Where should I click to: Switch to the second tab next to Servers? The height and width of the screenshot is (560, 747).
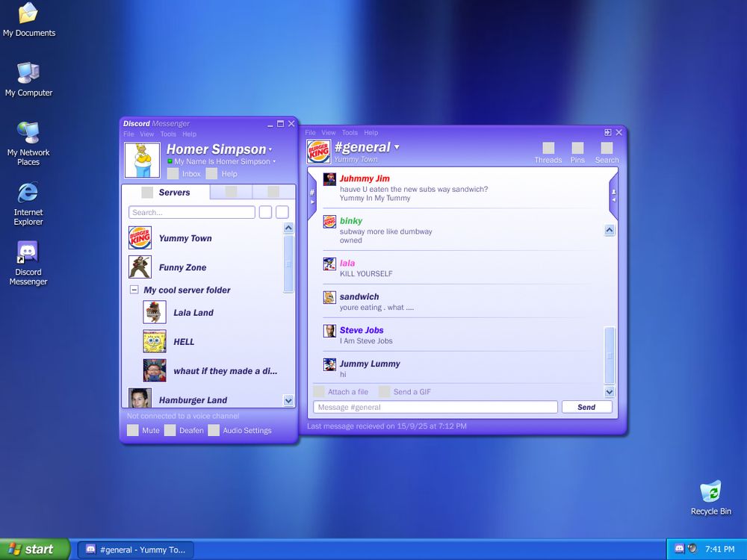click(231, 191)
